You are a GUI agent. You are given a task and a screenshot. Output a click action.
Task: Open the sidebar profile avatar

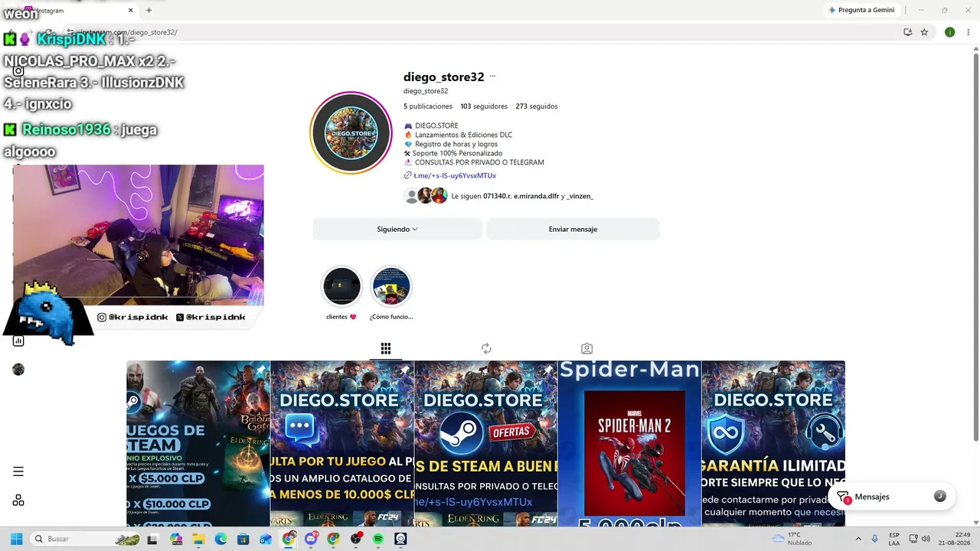tap(18, 370)
